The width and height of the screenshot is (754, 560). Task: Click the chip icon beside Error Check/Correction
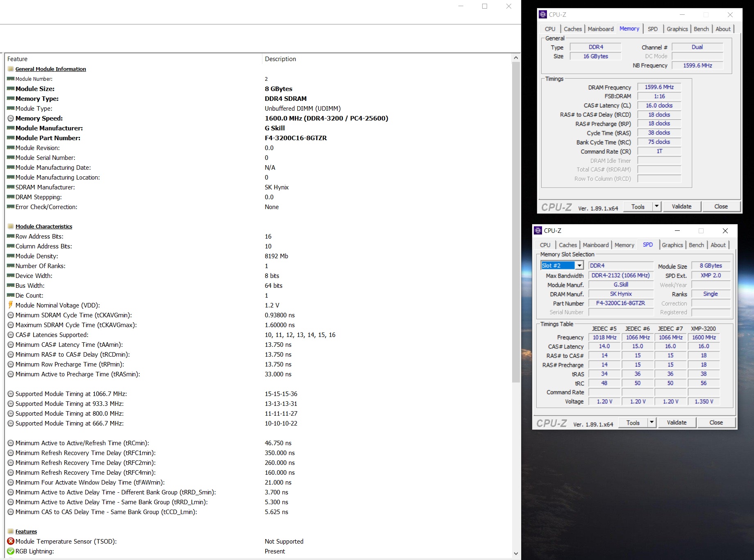pyautogui.click(x=11, y=207)
